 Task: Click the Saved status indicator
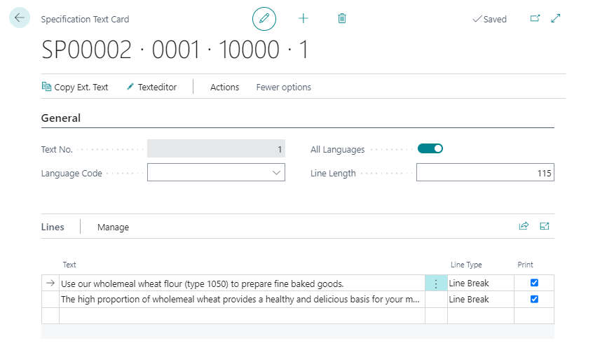click(x=490, y=19)
